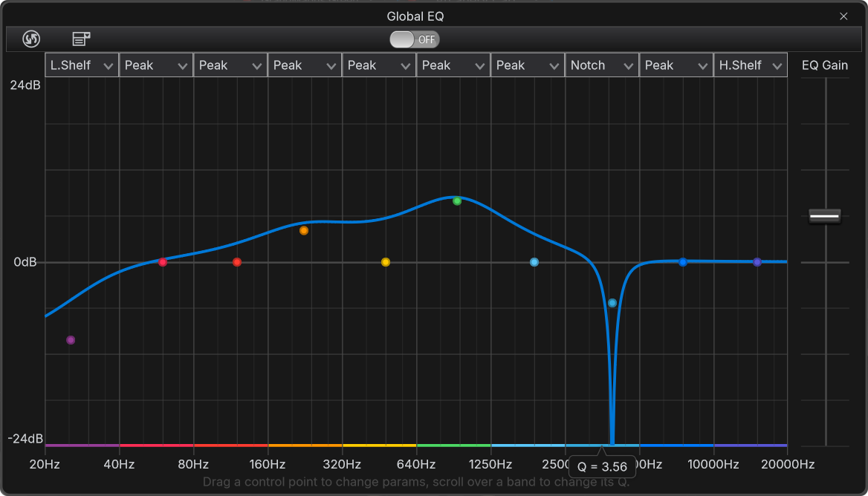868x496 pixels.
Task: Open the first Peak band dropdown
Action: 155,65
